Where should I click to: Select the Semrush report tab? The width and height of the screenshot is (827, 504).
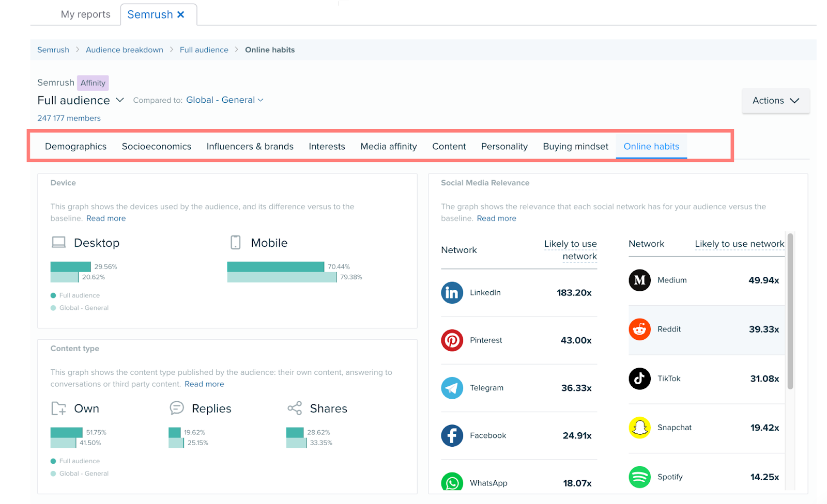point(150,14)
